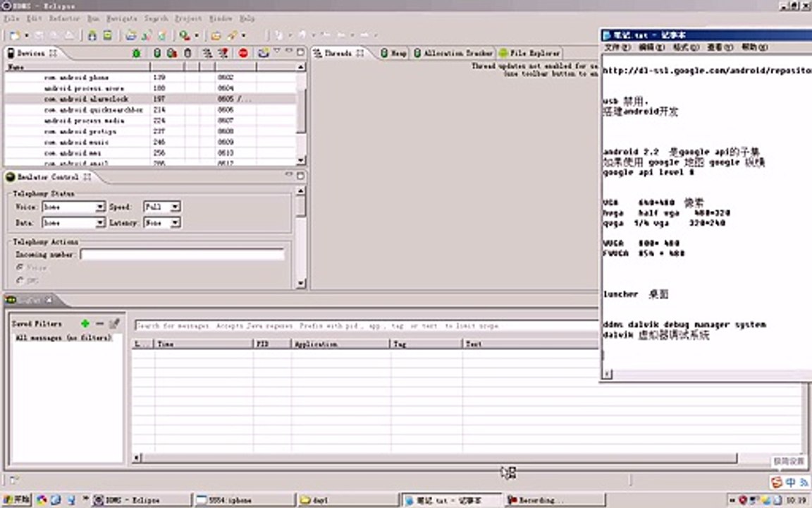
Task: Select the Voice radio button
Action: [20, 267]
